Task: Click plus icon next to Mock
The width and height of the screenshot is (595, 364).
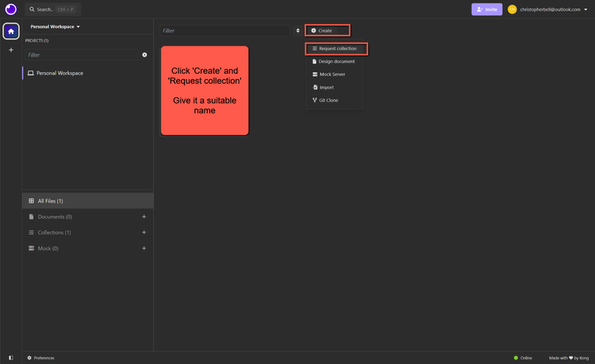Action: (x=144, y=249)
